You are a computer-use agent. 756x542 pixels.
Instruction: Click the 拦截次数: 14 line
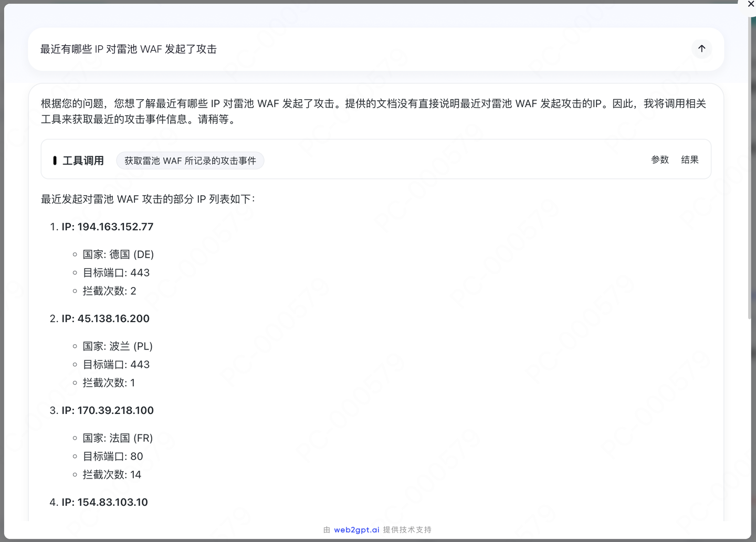(x=112, y=475)
